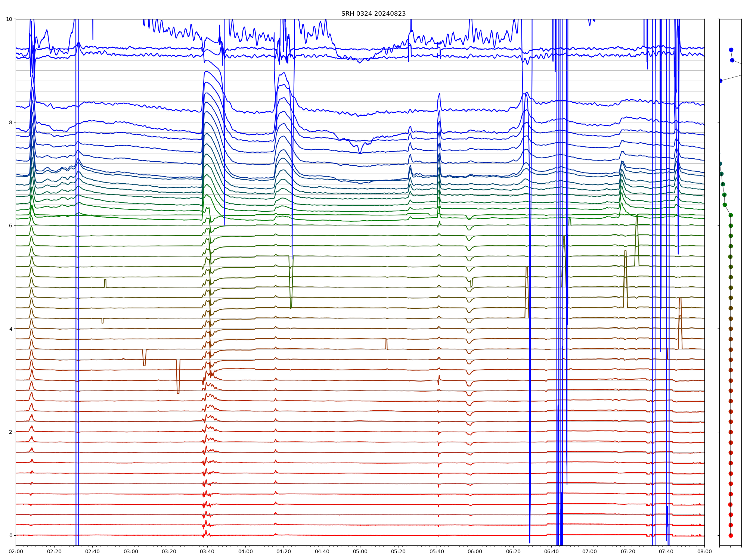Image resolution: width=747 pixels, height=560 pixels.
Task: Select the second blue dot from top in right panel
Action: point(732,60)
